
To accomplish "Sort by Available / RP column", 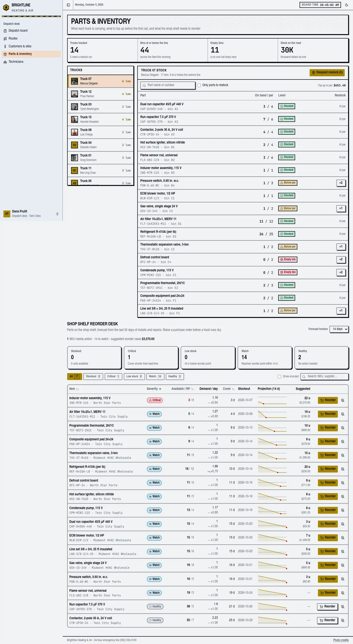I will (182, 389).
